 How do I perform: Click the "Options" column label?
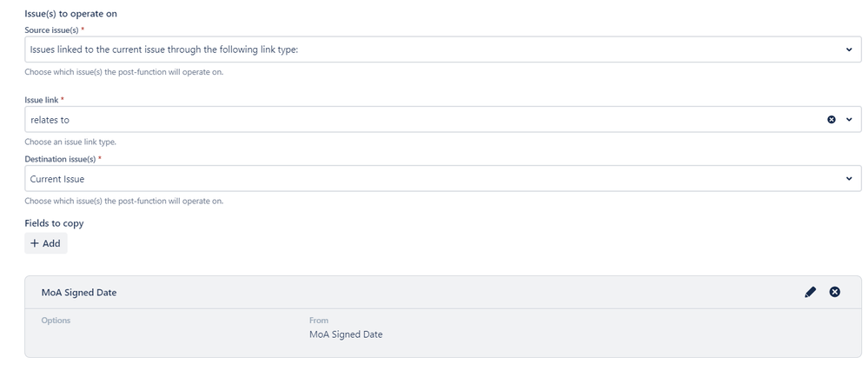[x=56, y=321]
